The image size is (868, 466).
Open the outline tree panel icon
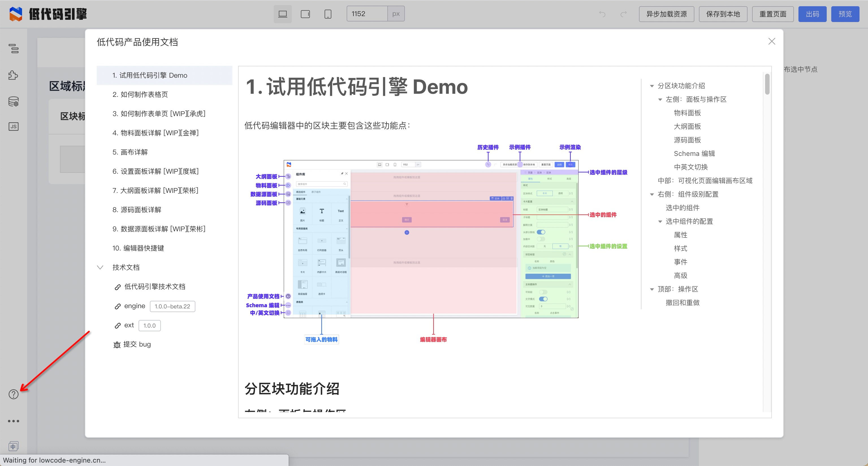click(x=14, y=49)
